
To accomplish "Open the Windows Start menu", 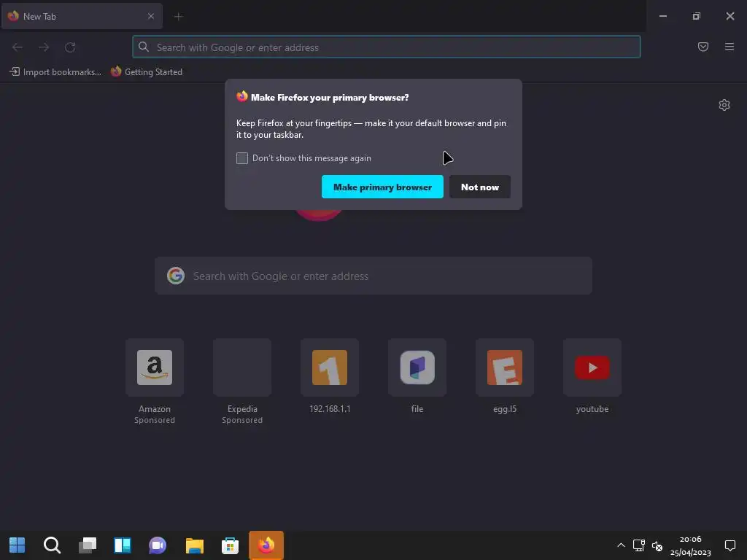I will click(18, 545).
